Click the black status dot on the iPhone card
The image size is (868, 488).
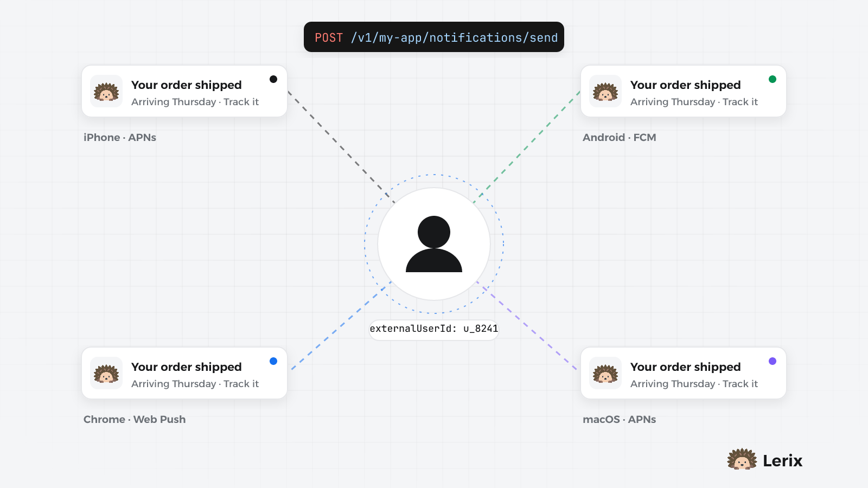(273, 79)
